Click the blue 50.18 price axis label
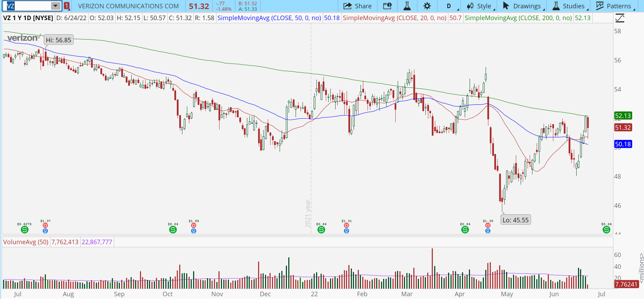This screenshot has height=299, width=644. pos(623,144)
